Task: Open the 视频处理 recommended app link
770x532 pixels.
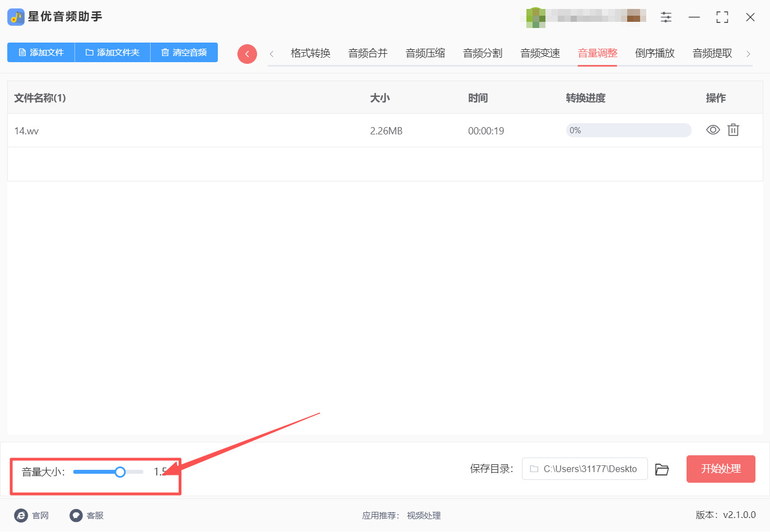Action: pos(424,516)
